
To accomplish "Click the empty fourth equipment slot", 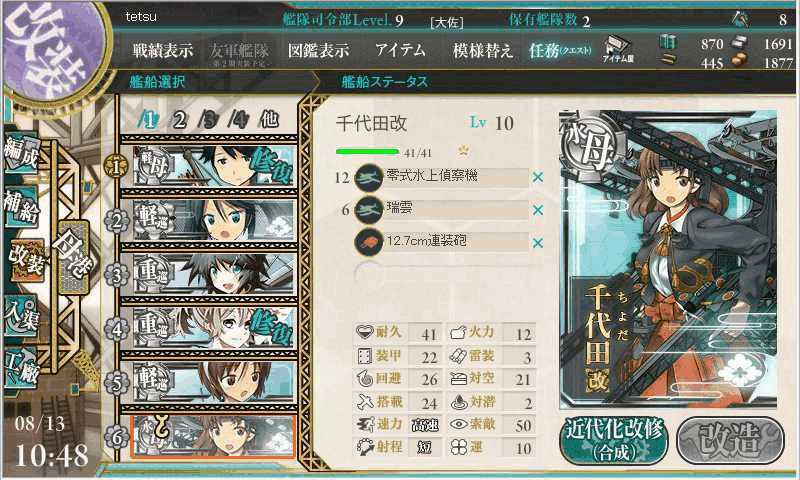I will (x=442, y=275).
